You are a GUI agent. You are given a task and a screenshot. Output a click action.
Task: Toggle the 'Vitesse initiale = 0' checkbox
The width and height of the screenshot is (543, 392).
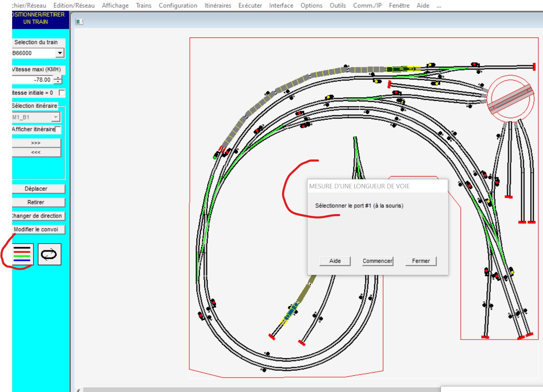point(62,93)
